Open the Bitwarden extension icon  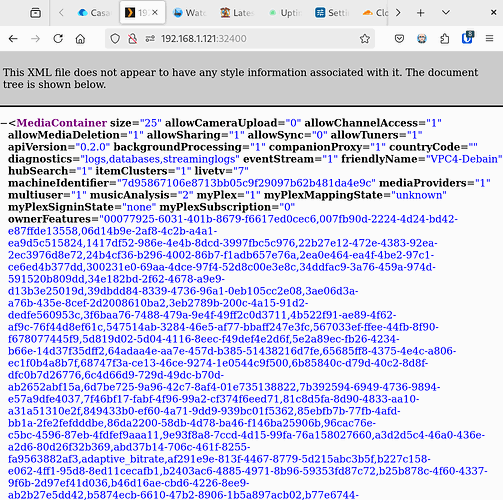467,38
